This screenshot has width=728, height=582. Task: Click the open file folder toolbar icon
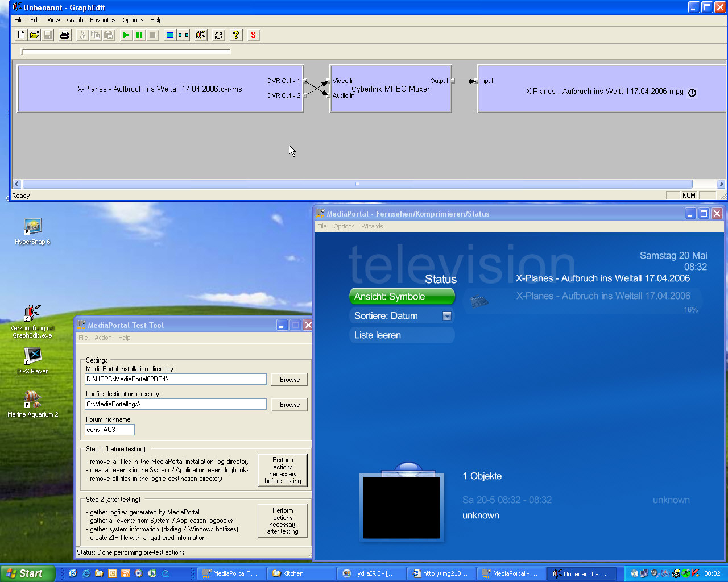tap(34, 35)
